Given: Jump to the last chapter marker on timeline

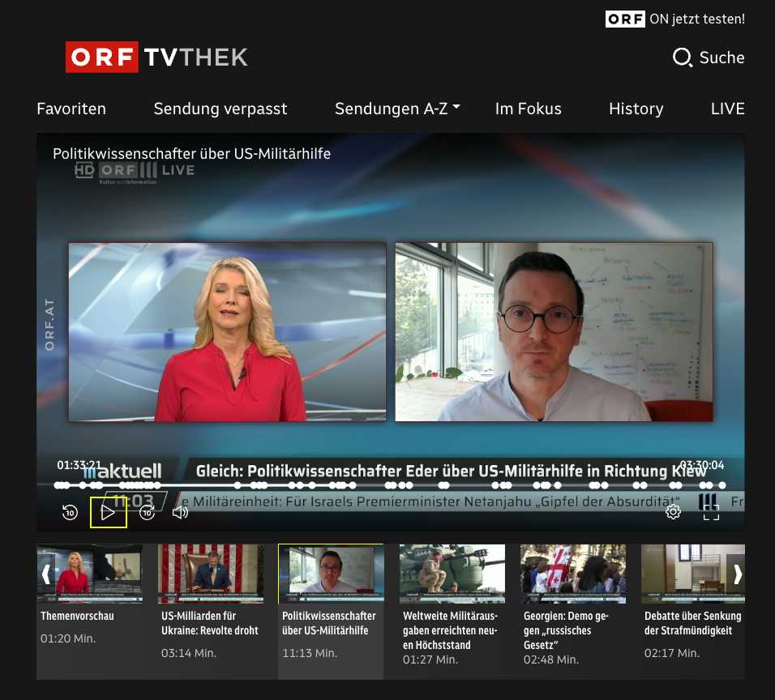Looking at the screenshot, I should click(x=722, y=485).
